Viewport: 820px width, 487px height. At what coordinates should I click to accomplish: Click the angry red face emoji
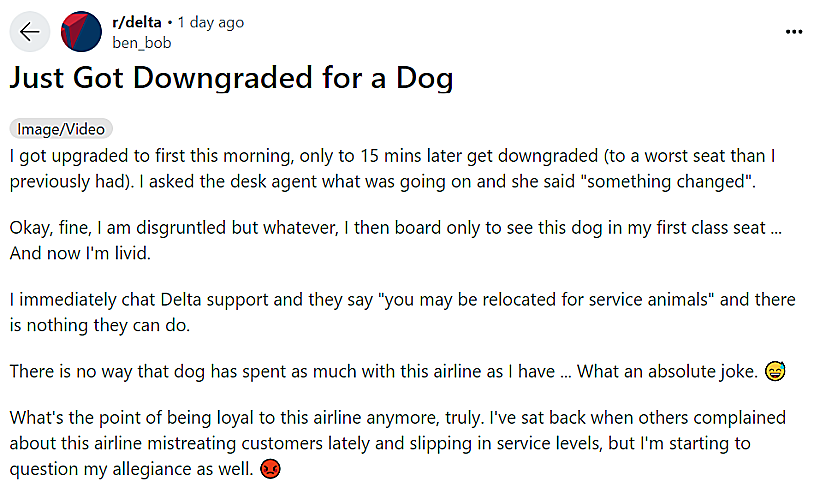coord(269,468)
